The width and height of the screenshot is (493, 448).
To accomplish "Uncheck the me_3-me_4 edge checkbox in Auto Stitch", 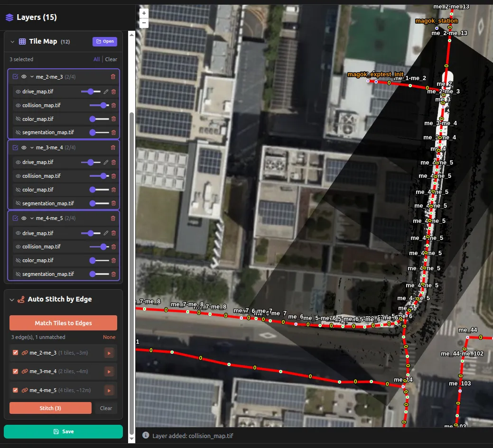I will [x=15, y=372].
